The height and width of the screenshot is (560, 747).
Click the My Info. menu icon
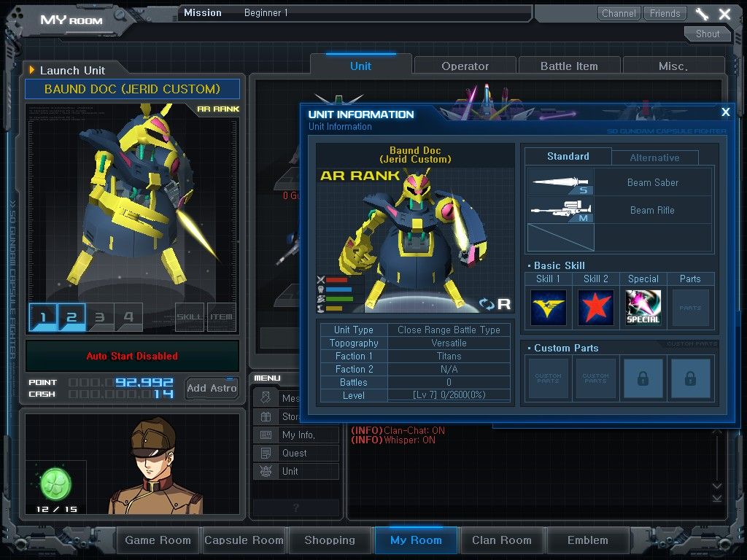266,435
